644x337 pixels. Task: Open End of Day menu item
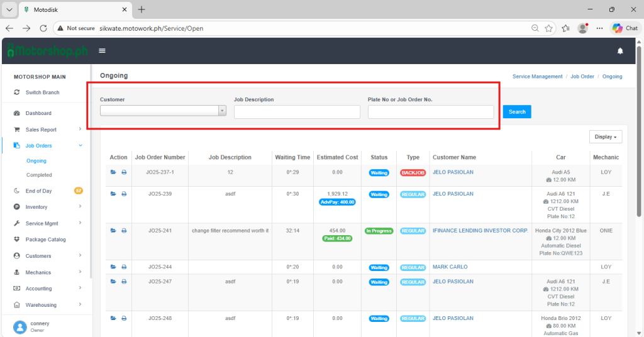39,191
